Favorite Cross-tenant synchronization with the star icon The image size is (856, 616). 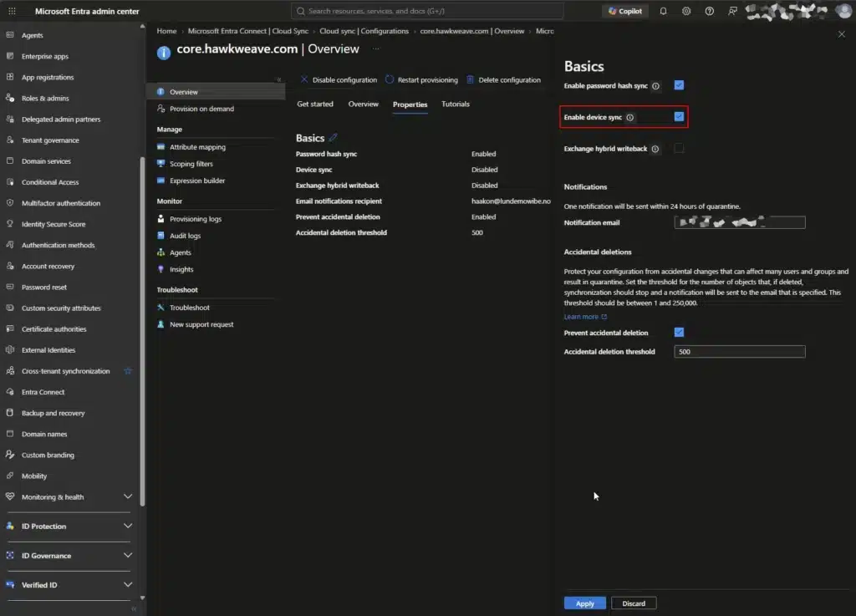coord(128,371)
